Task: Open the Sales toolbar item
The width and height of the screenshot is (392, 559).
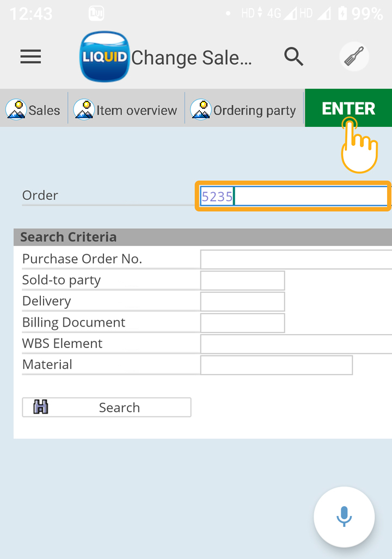Action: click(34, 110)
